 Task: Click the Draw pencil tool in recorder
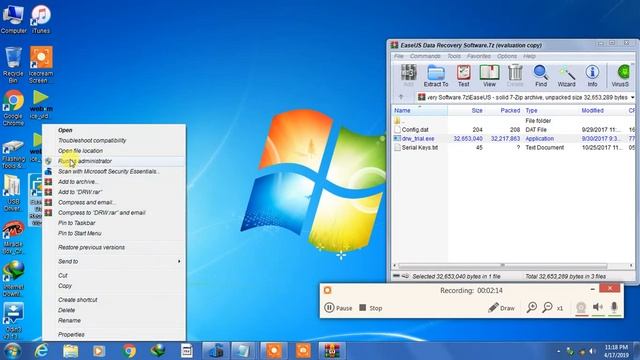click(502, 308)
